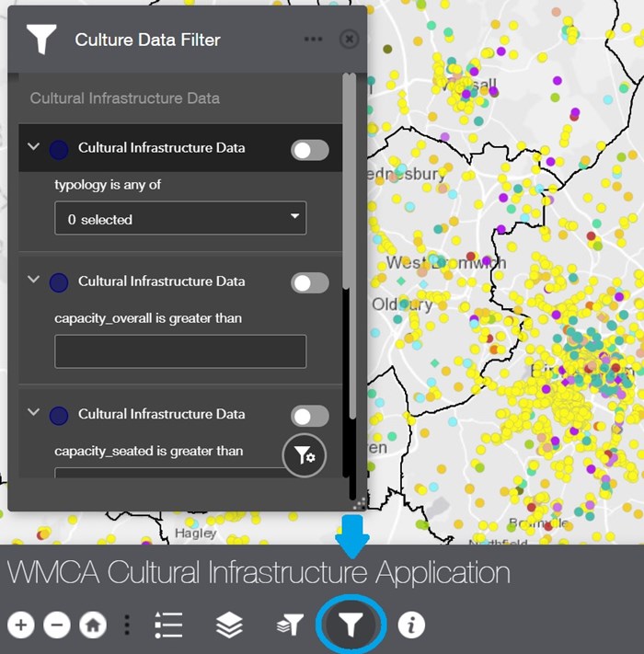Open the typology '0 selected' dropdown

point(180,219)
